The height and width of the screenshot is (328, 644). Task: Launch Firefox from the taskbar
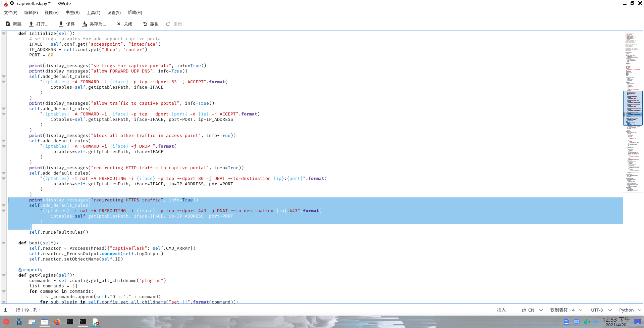pyautogui.click(x=57, y=322)
